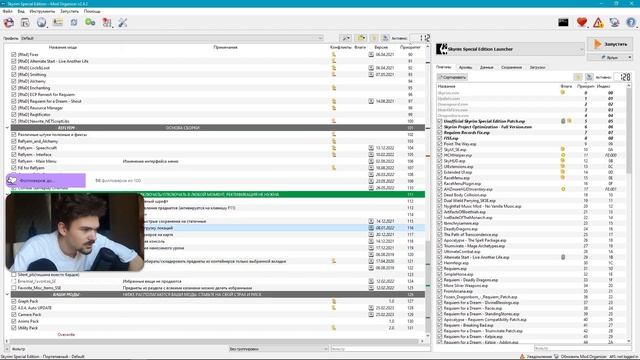Viewport: 640px width, 360px height.
Task: Click the conflict icon on [RfaD] Fixes row
Action: coord(334,54)
